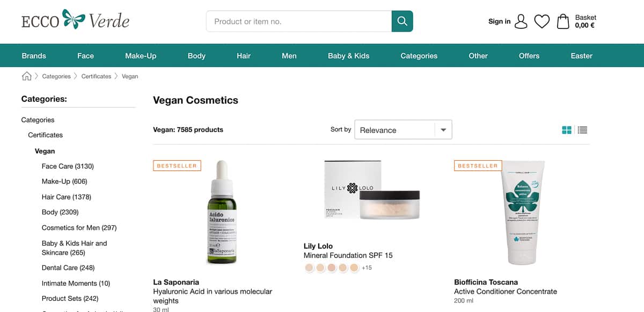Screen dimensions: 644x312
Task: Click the home icon in the breadcrumb
Action: point(26,76)
